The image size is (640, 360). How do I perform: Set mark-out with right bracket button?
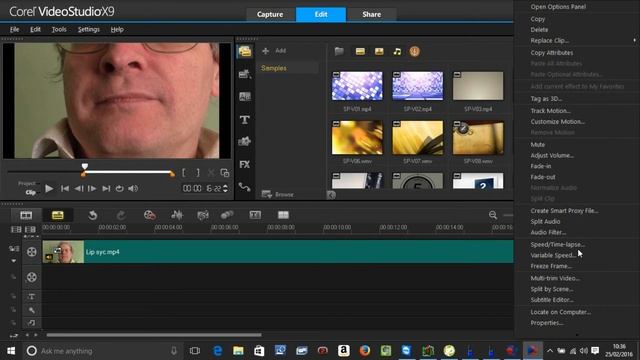(198, 173)
